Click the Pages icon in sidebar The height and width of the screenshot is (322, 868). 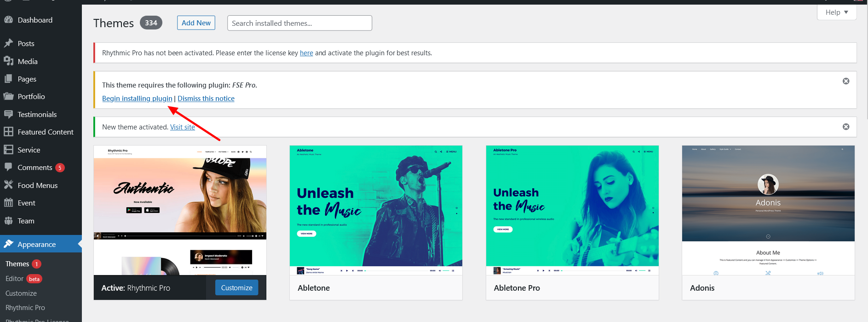8,79
